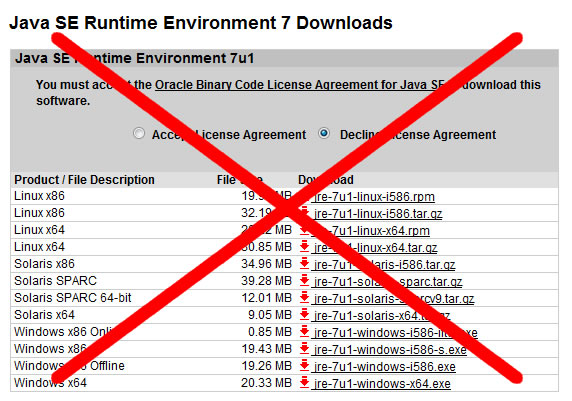Click the 'Windows x64' product cell
The height and width of the screenshot is (401, 572).
(50, 383)
